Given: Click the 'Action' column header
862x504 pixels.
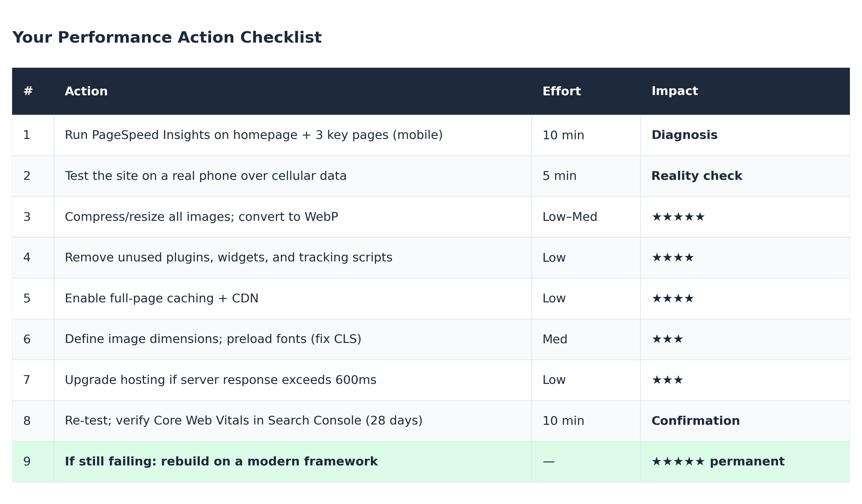Looking at the screenshot, I should pos(86,91).
